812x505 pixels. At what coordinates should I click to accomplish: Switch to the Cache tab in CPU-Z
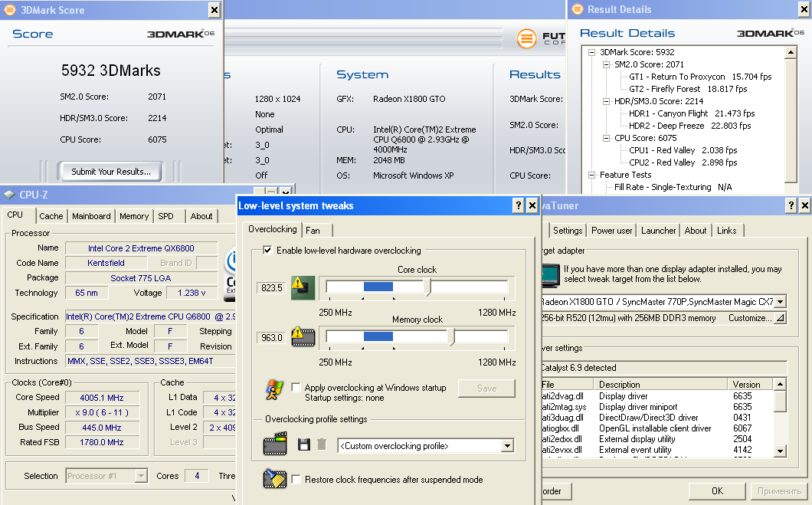pyautogui.click(x=51, y=216)
